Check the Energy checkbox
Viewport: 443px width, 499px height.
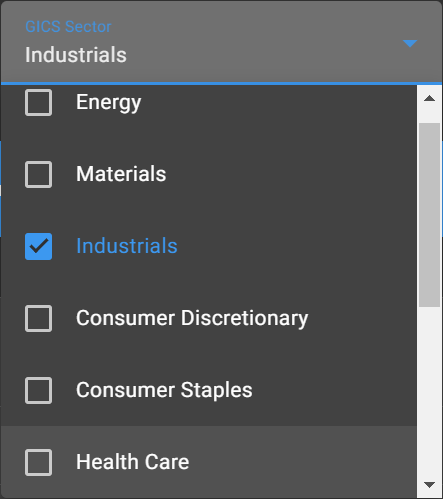[x=38, y=102]
